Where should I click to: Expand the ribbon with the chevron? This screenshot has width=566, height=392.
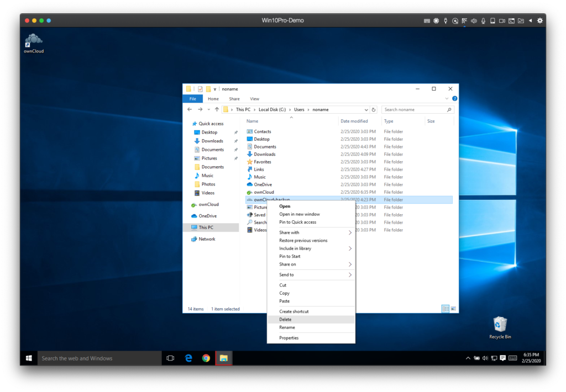[447, 98]
